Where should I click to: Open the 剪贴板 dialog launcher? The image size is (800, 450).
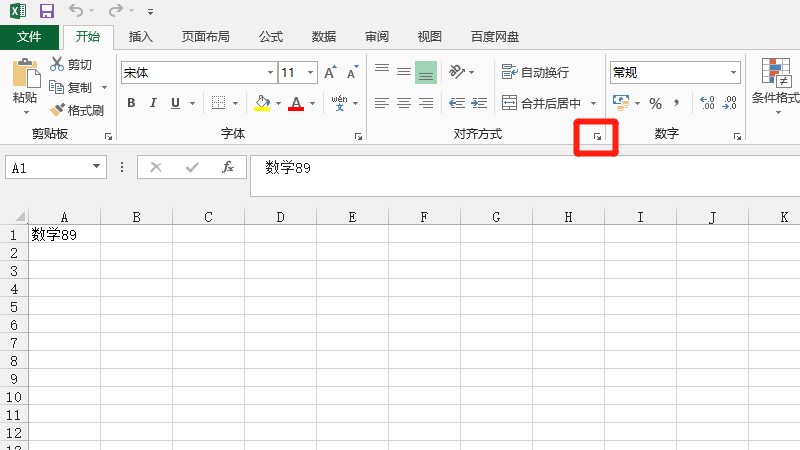pyautogui.click(x=108, y=136)
